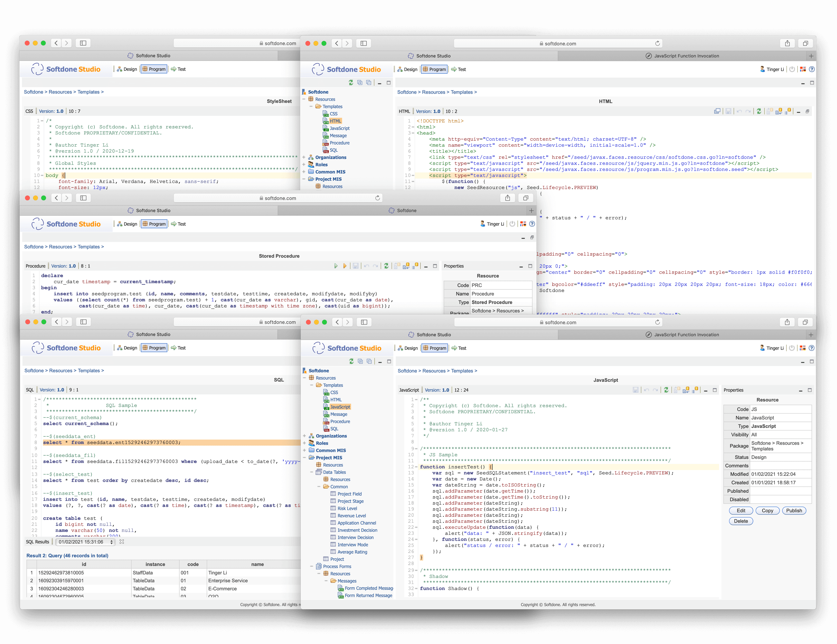Refresh the JavaScript editor with green arrows
The height and width of the screenshot is (644, 837).
point(666,390)
